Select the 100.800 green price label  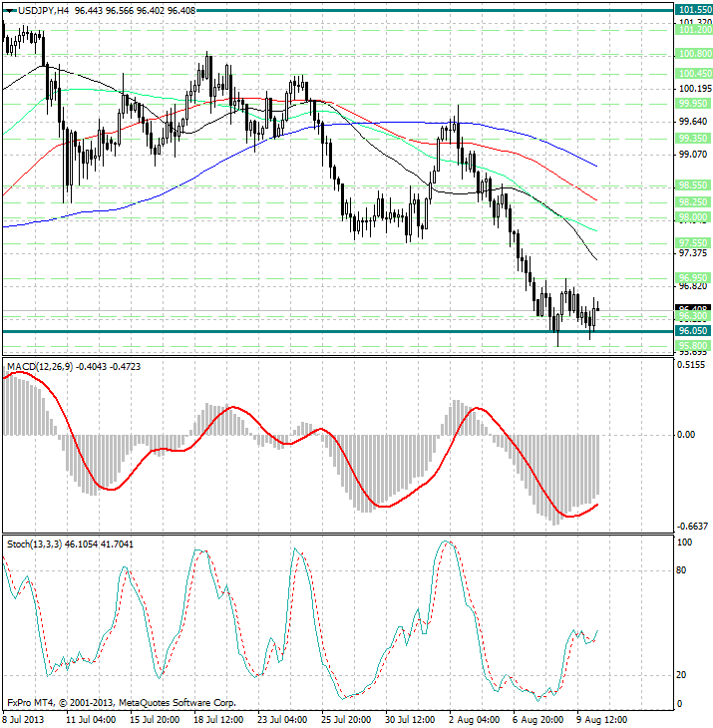point(693,54)
